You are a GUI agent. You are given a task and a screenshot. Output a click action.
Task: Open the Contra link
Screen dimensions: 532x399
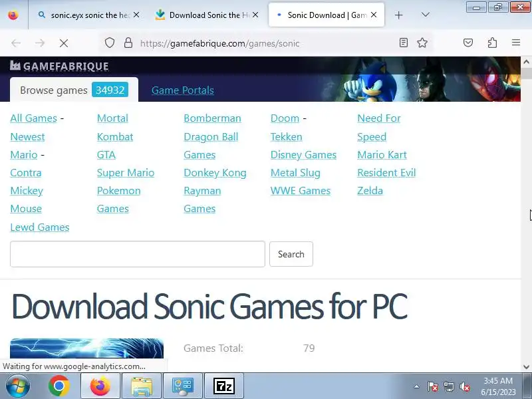click(x=26, y=173)
